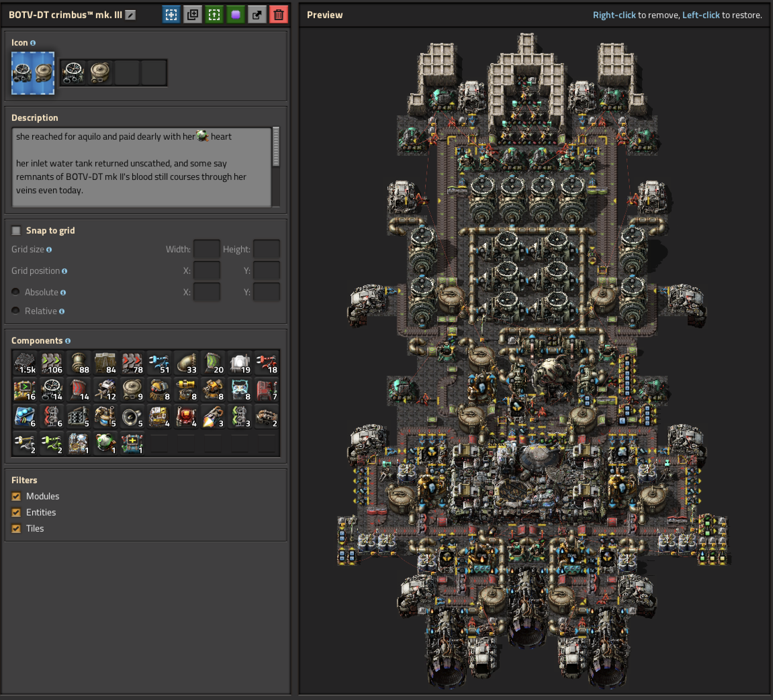The height and width of the screenshot is (700, 773).
Task: Click into the Description text box
Action: pos(141,167)
